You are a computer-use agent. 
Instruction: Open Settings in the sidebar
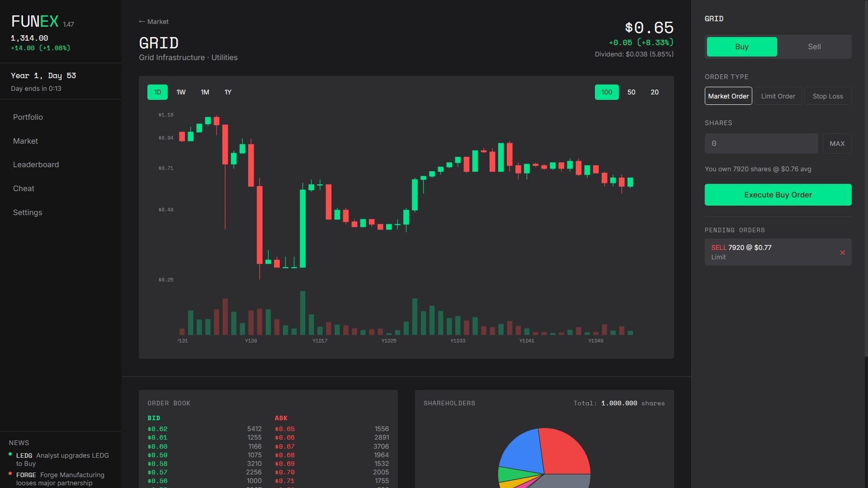(x=28, y=212)
